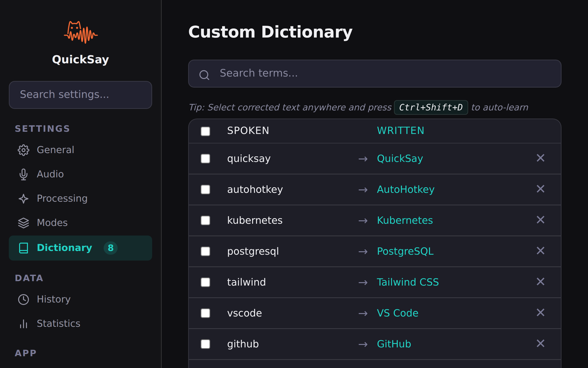Select the microphone Audio icon
Screen dimensions: 588x368
tap(23, 174)
